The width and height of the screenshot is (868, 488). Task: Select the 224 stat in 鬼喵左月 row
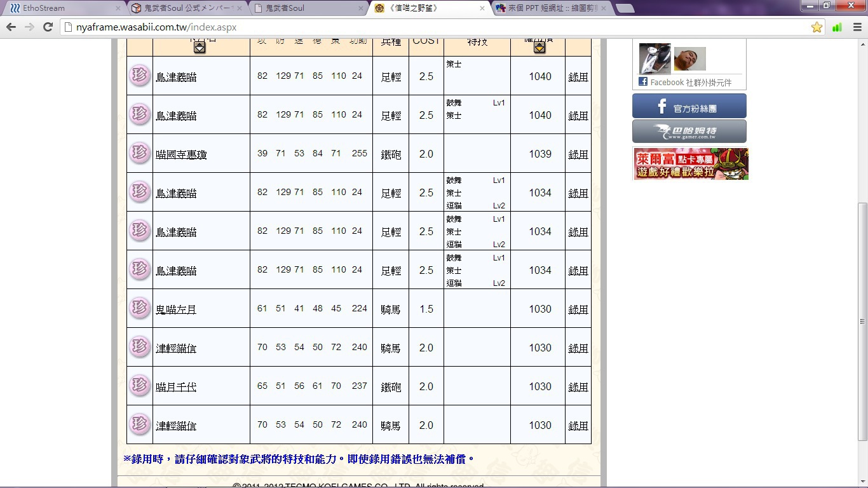click(360, 308)
